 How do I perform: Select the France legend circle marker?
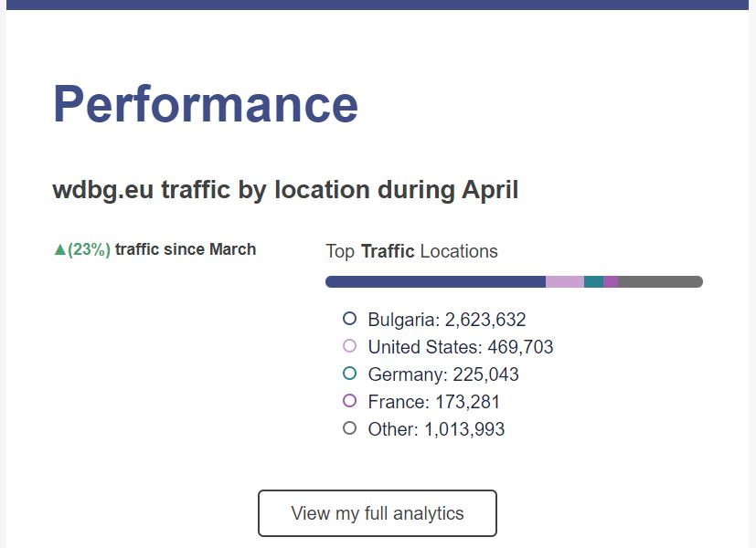[x=349, y=401]
